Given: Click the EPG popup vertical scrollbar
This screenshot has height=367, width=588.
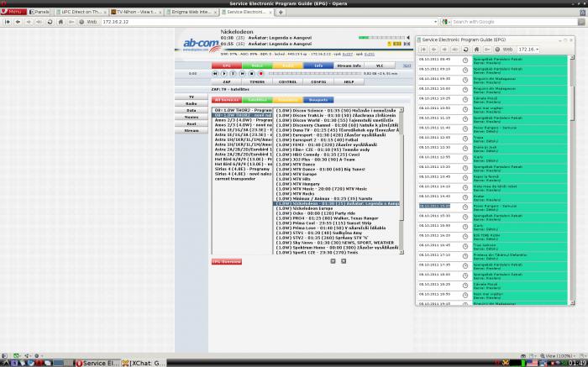Looking at the screenshot, I should point(572,180).
